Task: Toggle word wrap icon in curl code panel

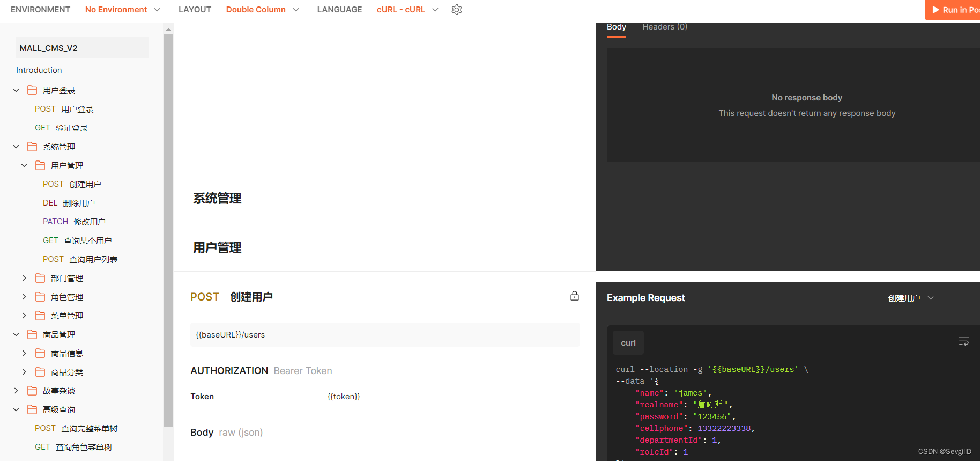Action: click(x=963, y=341)
